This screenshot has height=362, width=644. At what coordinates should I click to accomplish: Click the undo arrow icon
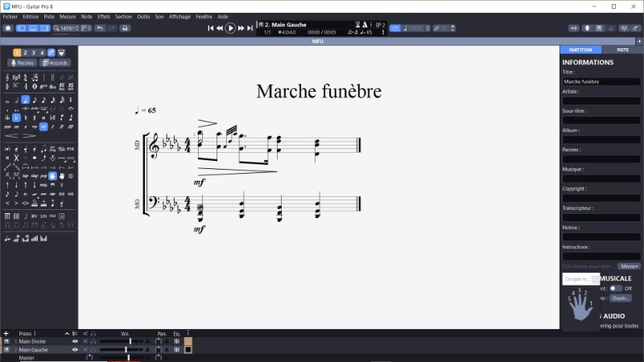(x=99, y=27)
